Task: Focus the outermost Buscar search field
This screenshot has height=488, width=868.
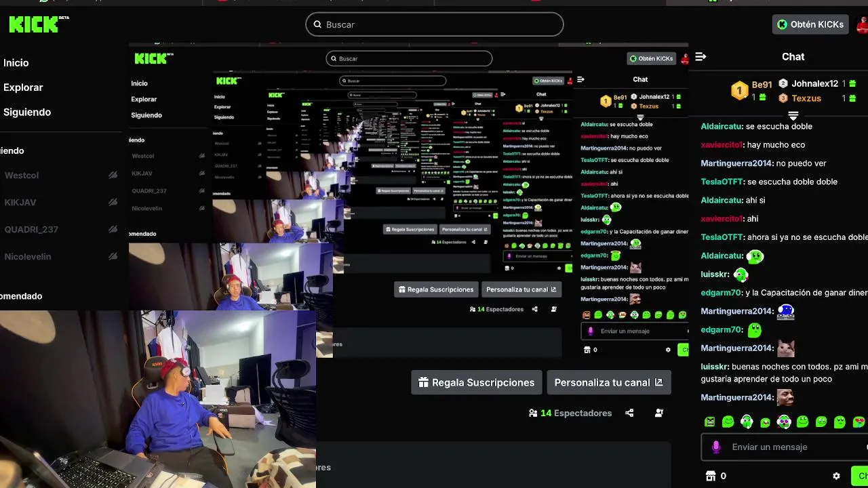Action: pos(434,24)
